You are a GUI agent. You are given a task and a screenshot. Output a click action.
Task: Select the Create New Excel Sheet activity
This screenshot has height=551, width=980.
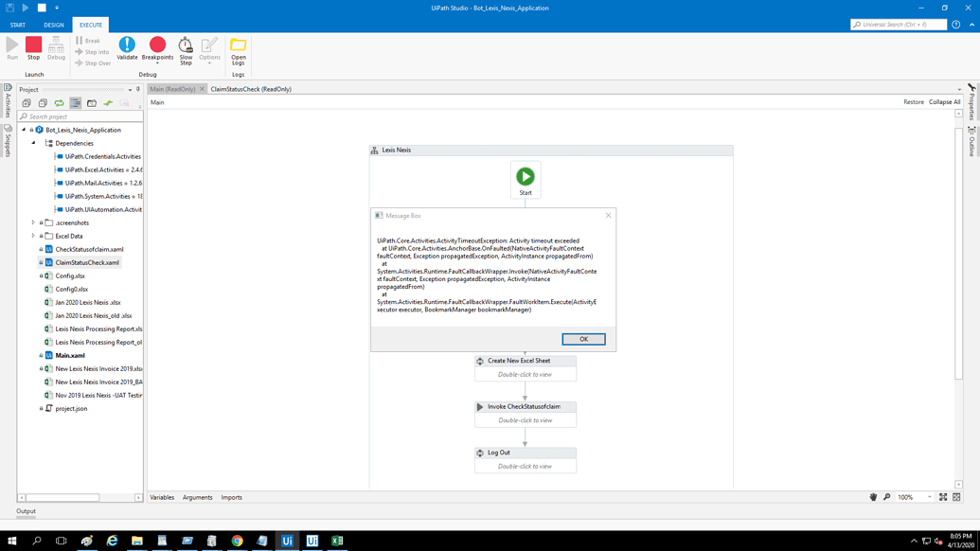525,368
